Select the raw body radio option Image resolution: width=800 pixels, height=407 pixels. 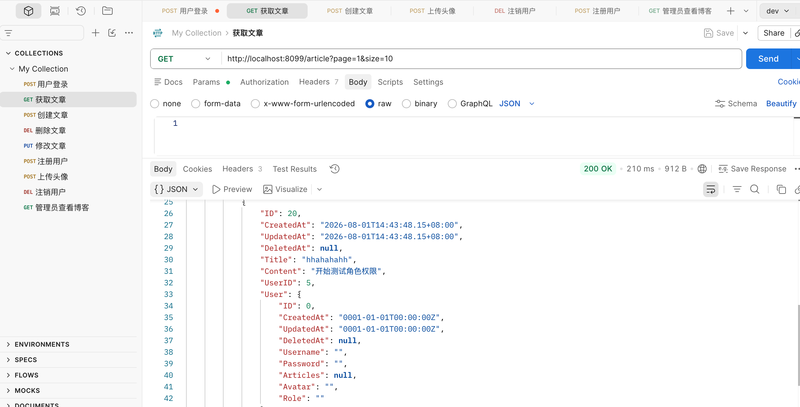(370, 104)
